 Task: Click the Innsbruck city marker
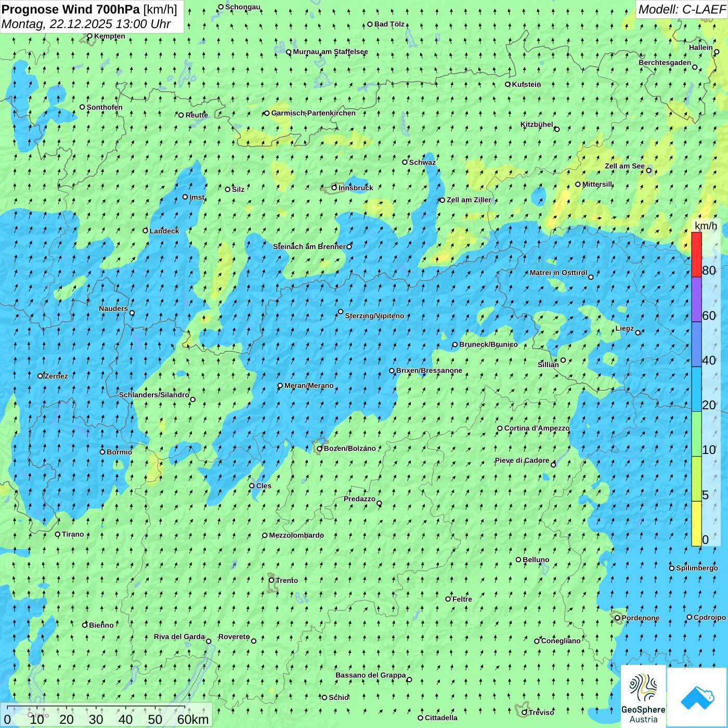point(334,188)
